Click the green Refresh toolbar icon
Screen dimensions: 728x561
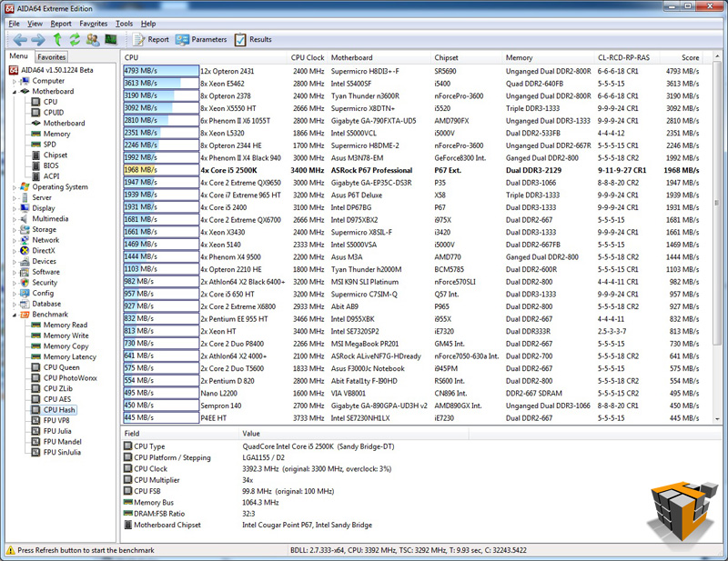(75, 39)
